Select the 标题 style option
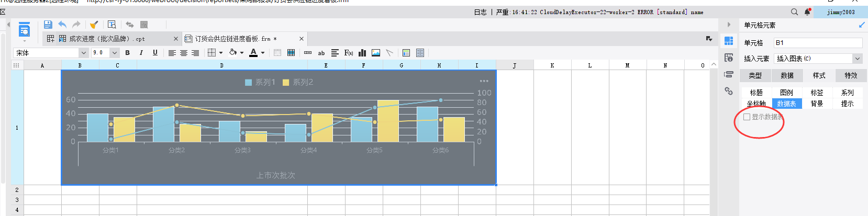 [x=756, y=93]
